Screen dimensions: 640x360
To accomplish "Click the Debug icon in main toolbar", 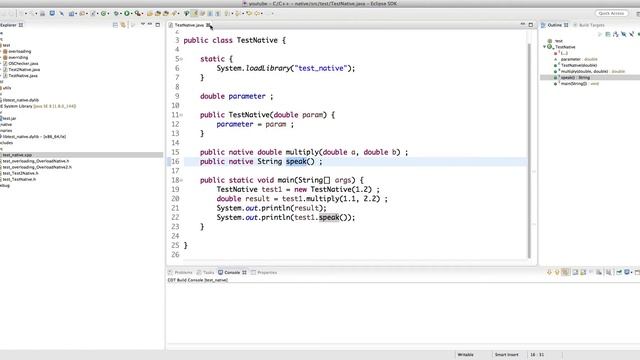I will [116, 13].
